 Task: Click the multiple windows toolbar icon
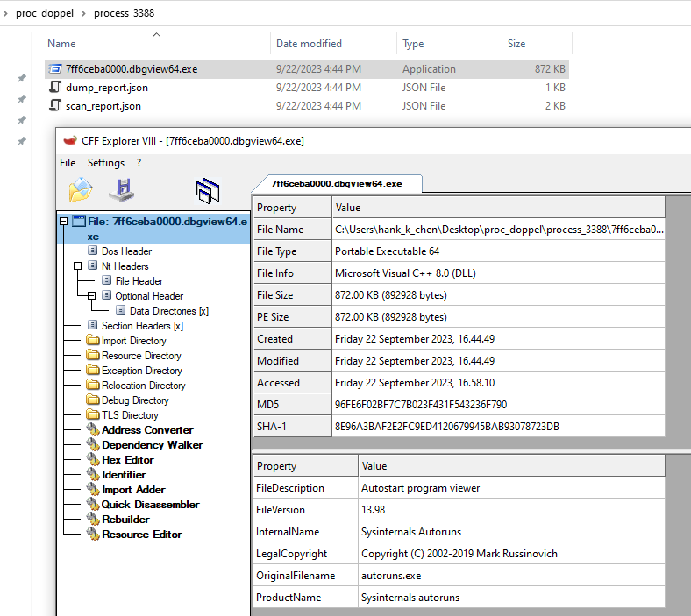(208, 191)
